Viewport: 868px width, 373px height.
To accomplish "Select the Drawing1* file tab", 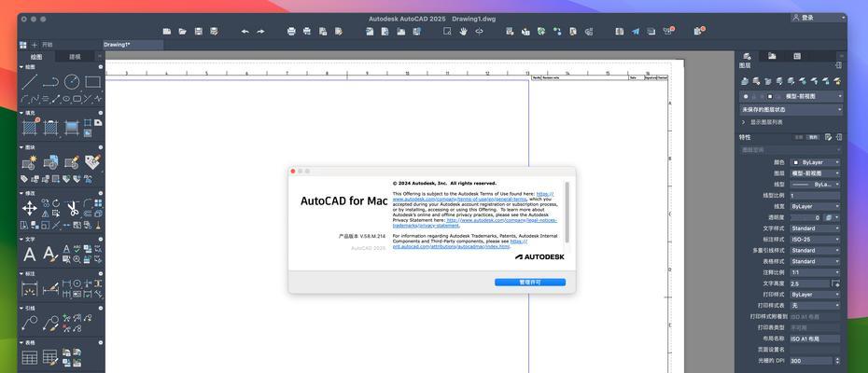I will tap(133, 44).
